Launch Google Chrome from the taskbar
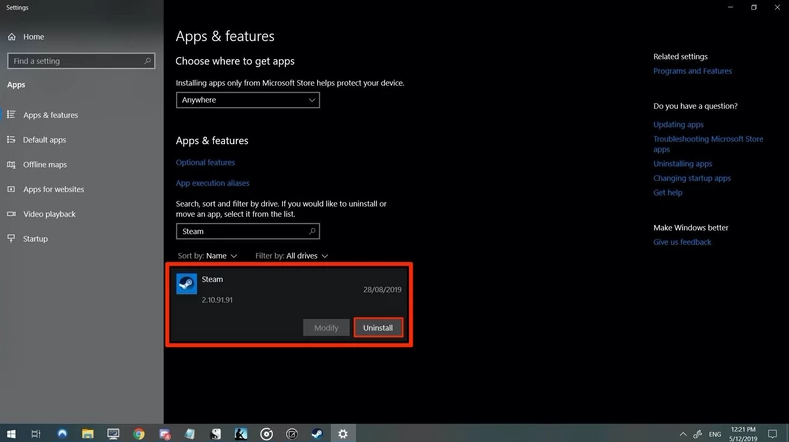 click(x=139, y=433)
